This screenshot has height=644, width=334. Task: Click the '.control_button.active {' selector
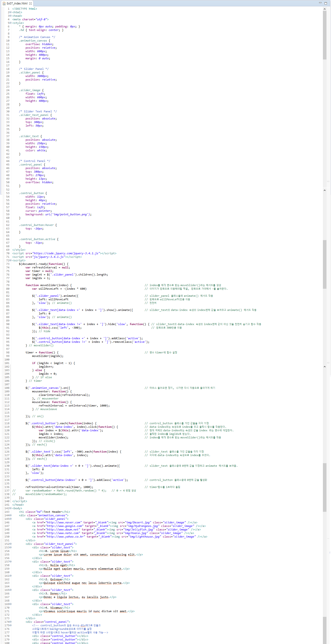coord(39,239)
